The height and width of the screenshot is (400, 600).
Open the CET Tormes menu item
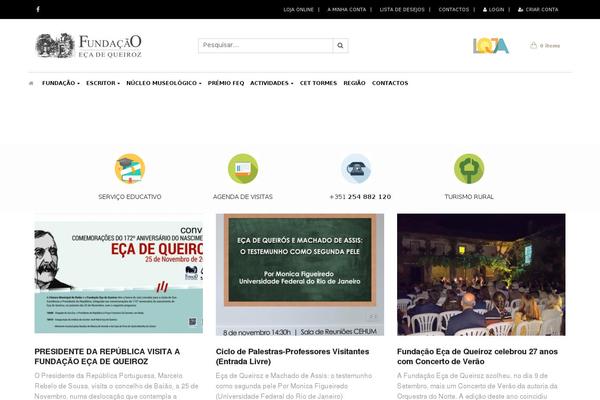[x=318, y=83]
